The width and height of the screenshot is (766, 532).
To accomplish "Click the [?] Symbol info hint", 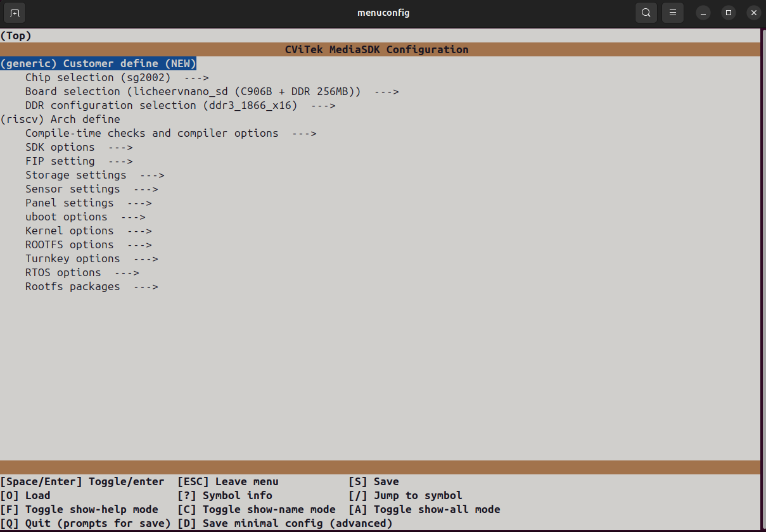I will (x=225, y=495).
